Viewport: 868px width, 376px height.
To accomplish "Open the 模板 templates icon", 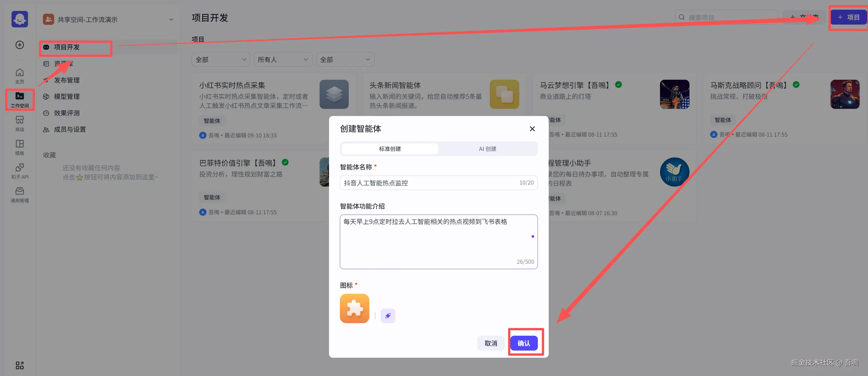I will pos(19,147).
